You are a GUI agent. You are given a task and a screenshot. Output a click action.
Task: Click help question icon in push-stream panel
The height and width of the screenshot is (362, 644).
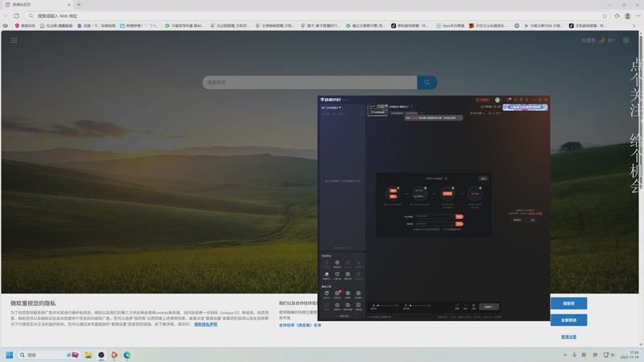pyautogui.click(x=446, y=179)
